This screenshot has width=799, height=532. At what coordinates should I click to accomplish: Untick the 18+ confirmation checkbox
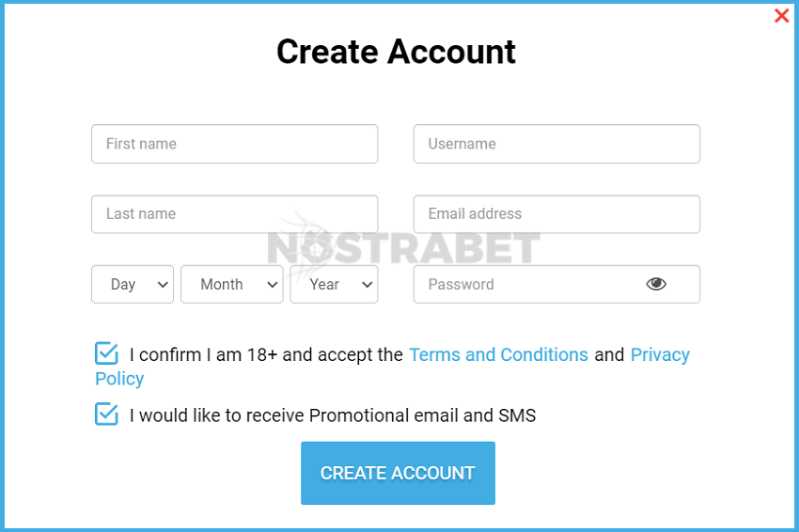coord(106,353)
